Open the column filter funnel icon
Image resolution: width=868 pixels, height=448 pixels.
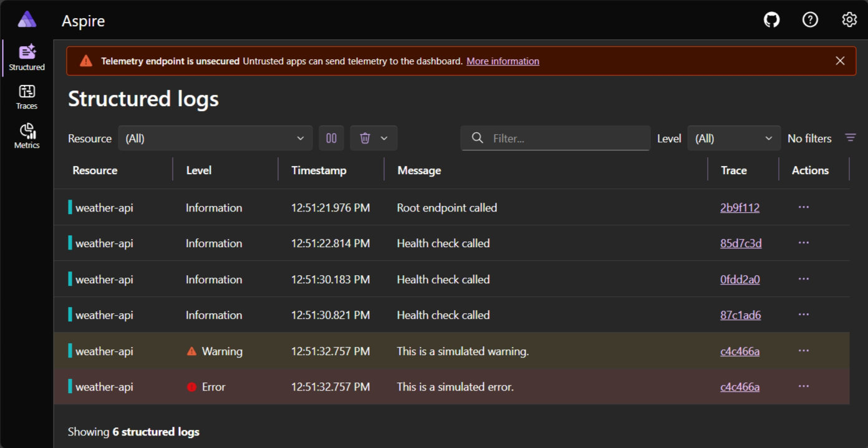(850, 138)
